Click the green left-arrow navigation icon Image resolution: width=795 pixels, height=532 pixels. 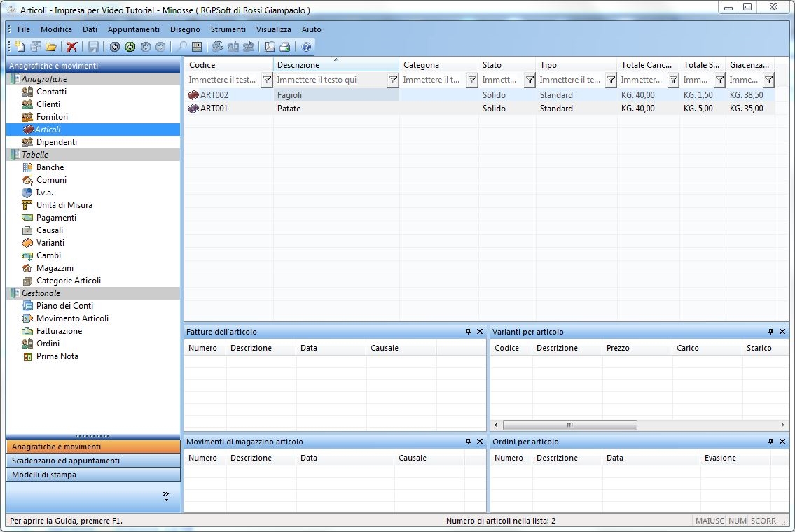[130, 47]
